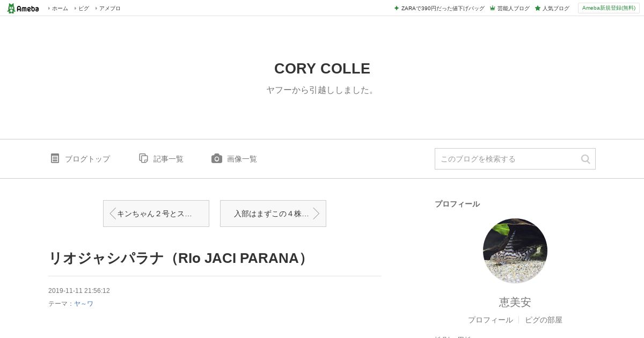Click the blog search input field
644x338 pixels.
pyautogui.click(x=507, y=159)
